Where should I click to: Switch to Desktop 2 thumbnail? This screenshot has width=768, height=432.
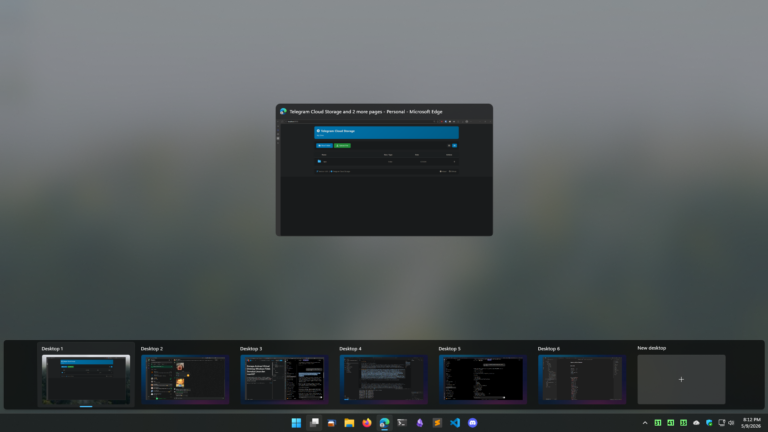tap(185, 379)
